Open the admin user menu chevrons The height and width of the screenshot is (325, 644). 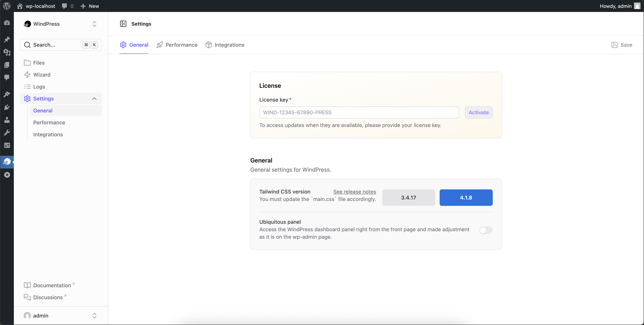pos(94,315)
